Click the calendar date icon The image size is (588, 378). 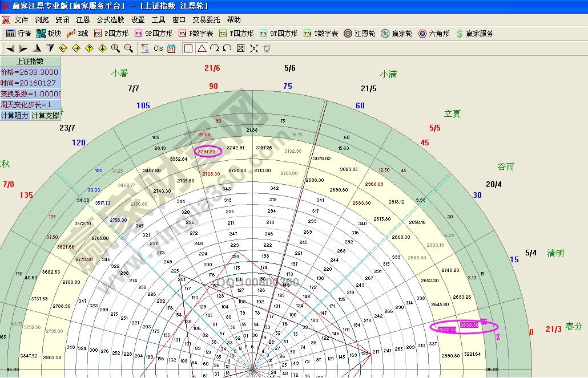click(171, 48)
